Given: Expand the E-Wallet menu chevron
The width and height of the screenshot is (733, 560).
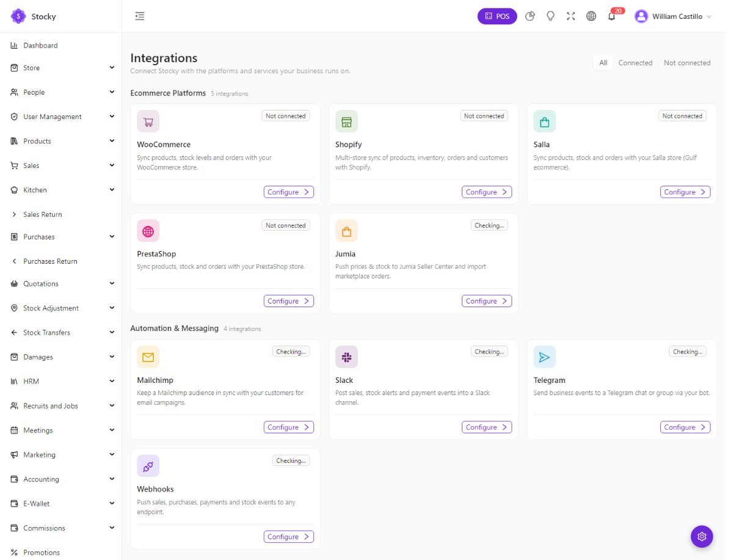Looking at the screenshot, I should (112, 504).
